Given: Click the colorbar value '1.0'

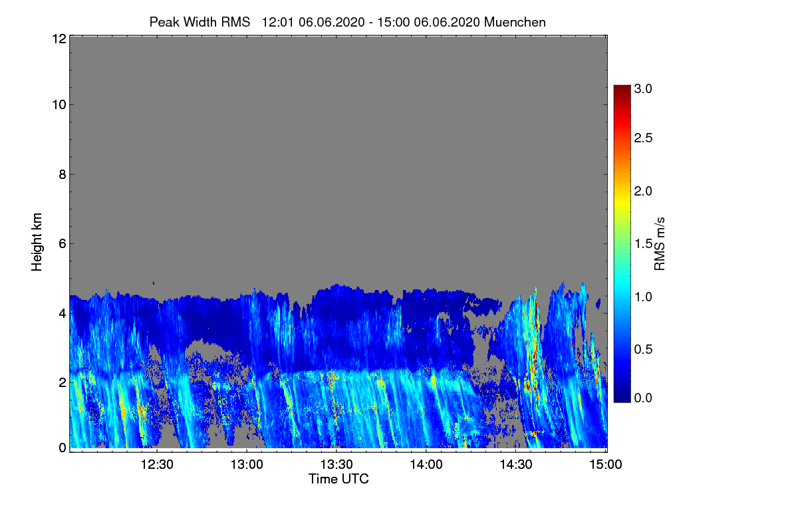Looking at the screenshot, I should pyautogui.click(x=644, y=297).
